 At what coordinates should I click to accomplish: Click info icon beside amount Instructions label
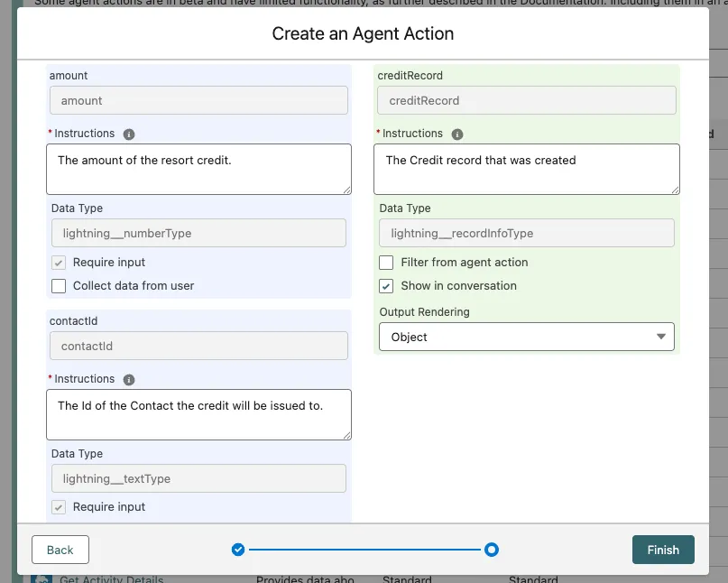(129, 134)
